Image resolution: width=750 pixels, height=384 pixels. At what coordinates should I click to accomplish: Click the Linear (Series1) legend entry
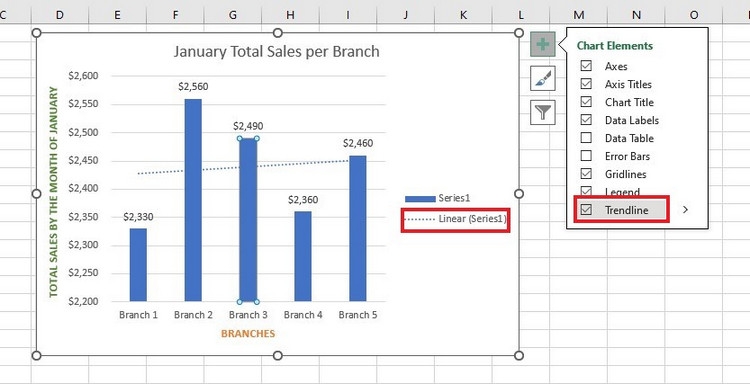point(455,219)
